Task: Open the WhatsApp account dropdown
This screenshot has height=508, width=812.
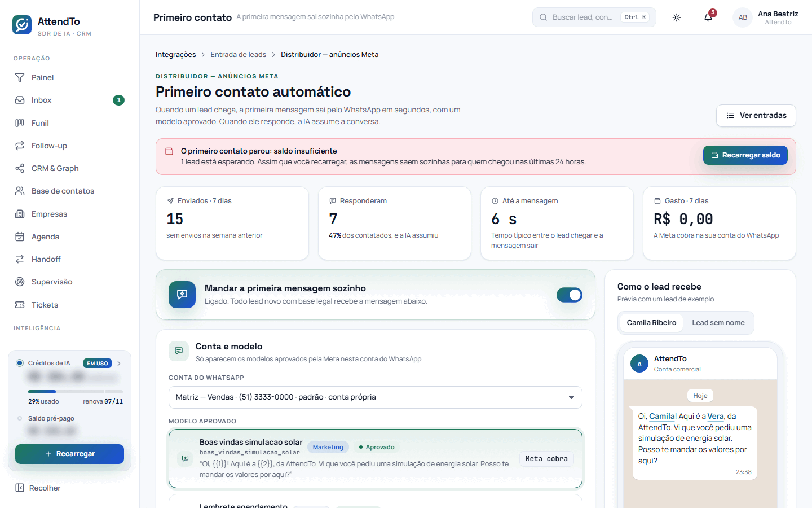Action: click(x=376, y=397)
